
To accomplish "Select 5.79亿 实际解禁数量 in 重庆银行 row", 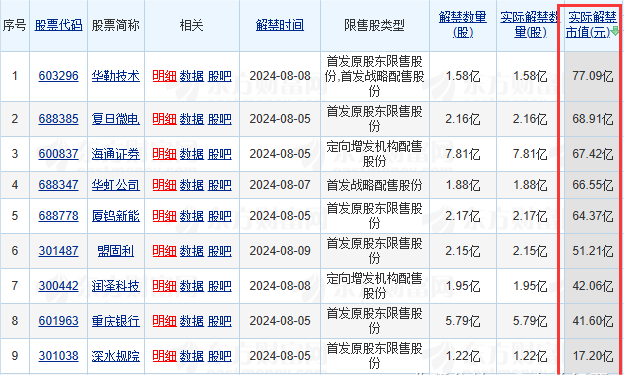I will pyautogui.click(x=530, y=321).
